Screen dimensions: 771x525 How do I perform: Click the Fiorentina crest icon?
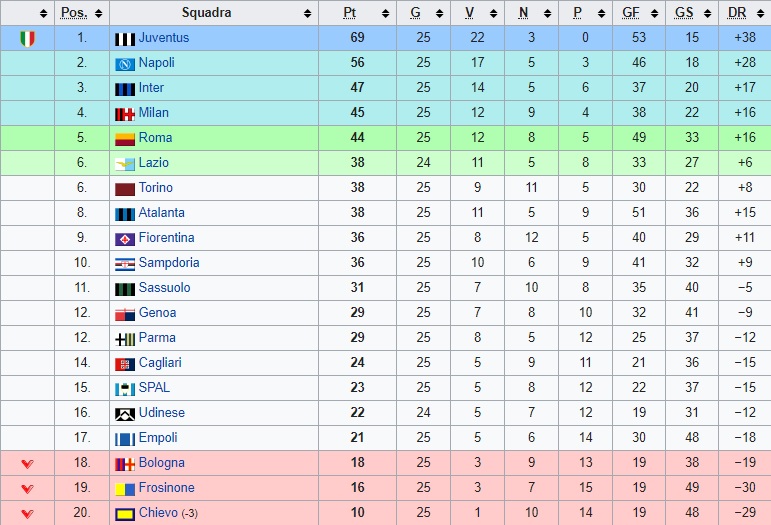124,239
